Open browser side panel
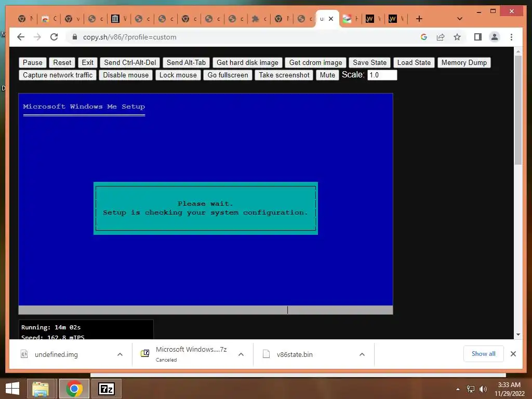The image size is (532, 399). [478, 37]
